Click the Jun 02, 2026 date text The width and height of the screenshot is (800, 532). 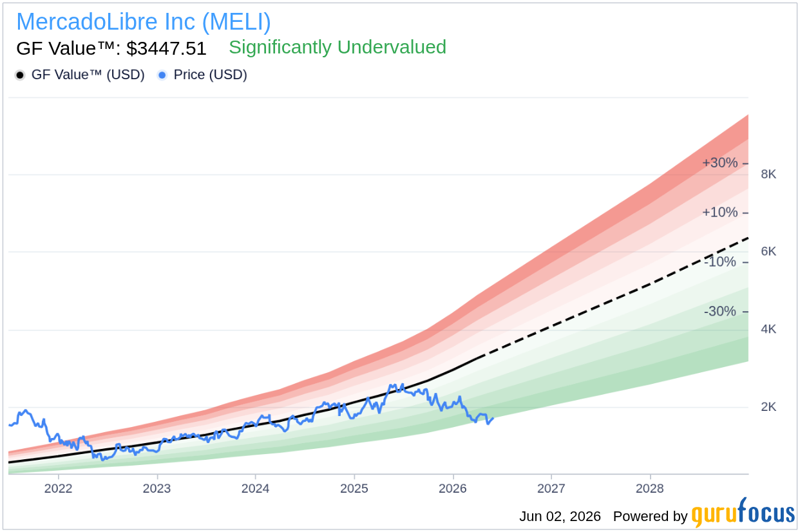pos(560,517)
